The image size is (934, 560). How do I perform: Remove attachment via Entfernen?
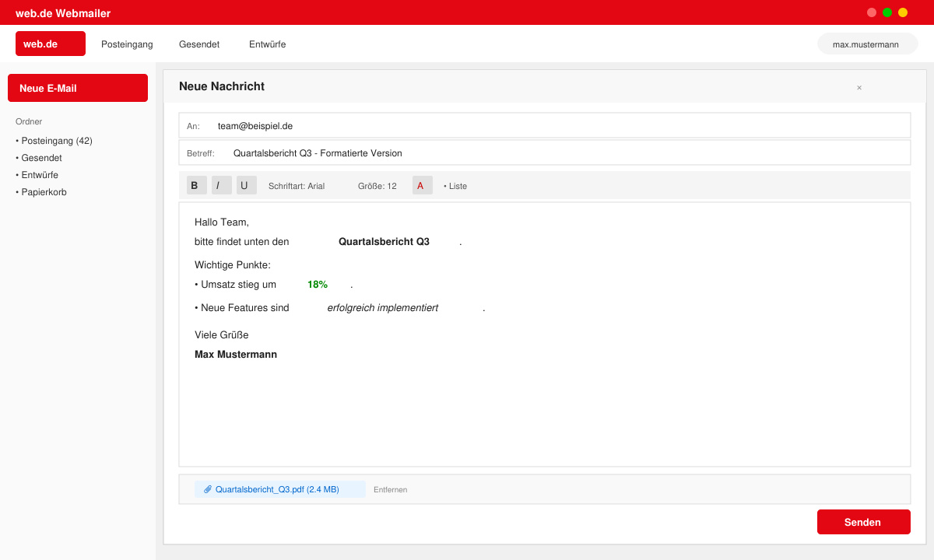pos(391,490)
